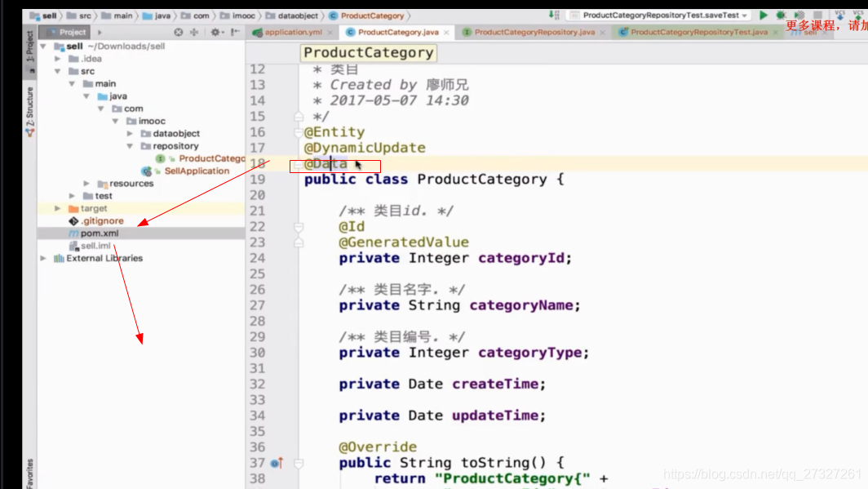Click the override gutter icon on line 37
868x489 pixels.
pyautogui.click(x=277, y=462)
